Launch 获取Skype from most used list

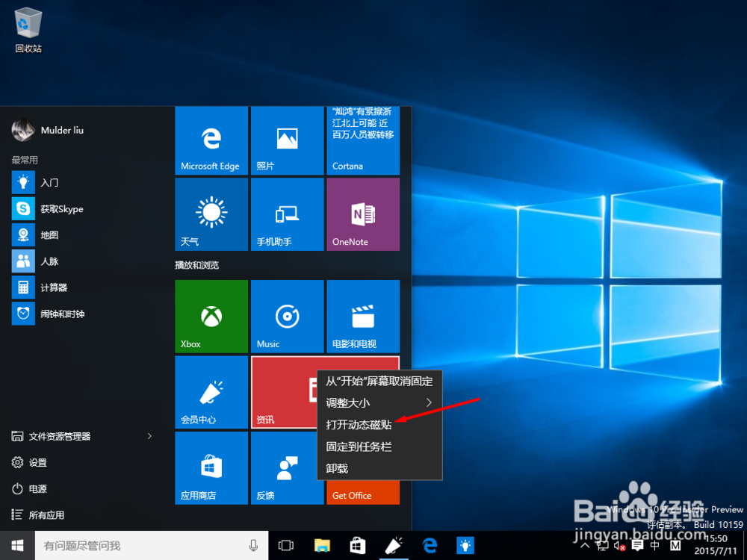[86, 208]
